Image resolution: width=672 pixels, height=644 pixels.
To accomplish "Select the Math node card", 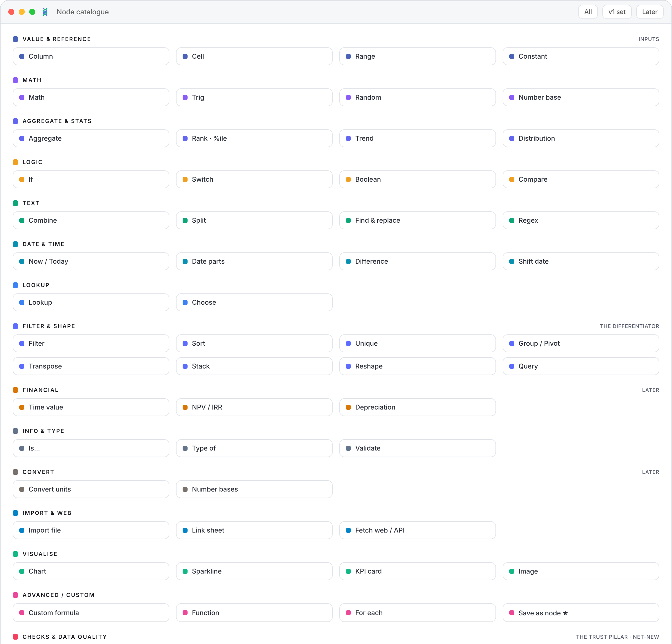I will (91, 97).
